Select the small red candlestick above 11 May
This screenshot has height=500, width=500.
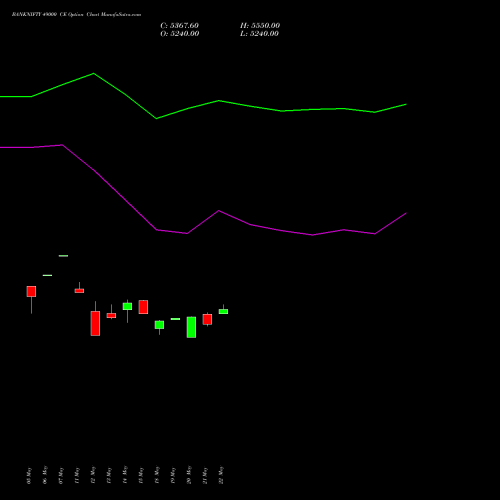point(79,291)
